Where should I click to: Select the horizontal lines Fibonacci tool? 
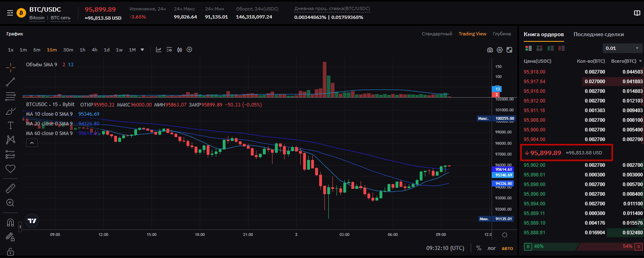pos(10,96)
